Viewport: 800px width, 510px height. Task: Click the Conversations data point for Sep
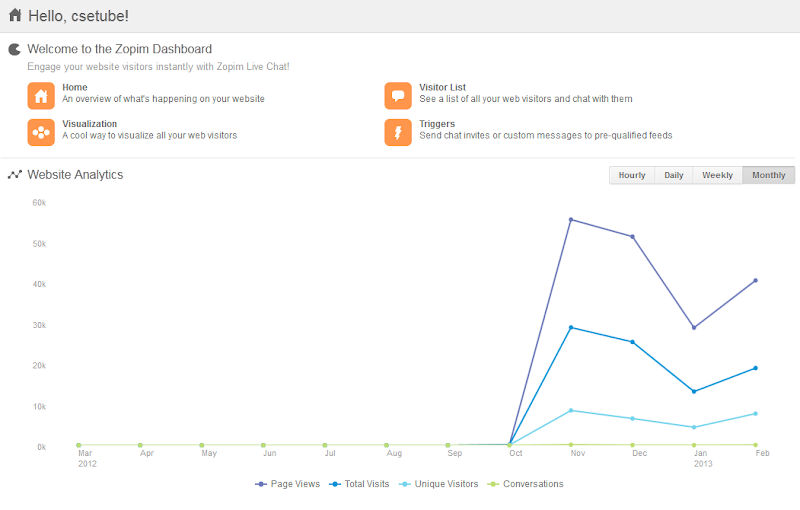click(x=448, y=445)
